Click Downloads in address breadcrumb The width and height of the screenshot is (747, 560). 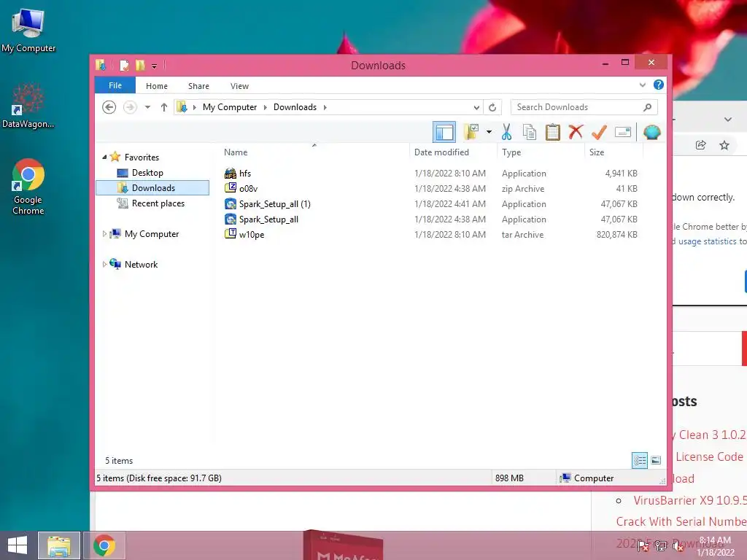pyautogui.click(x=295, y=107)
